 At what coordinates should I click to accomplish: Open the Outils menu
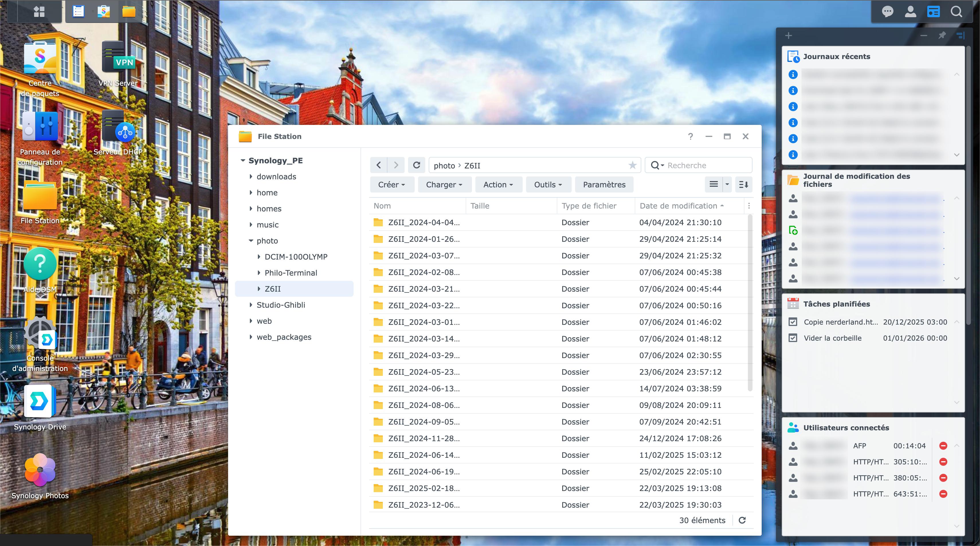point(548,185)
